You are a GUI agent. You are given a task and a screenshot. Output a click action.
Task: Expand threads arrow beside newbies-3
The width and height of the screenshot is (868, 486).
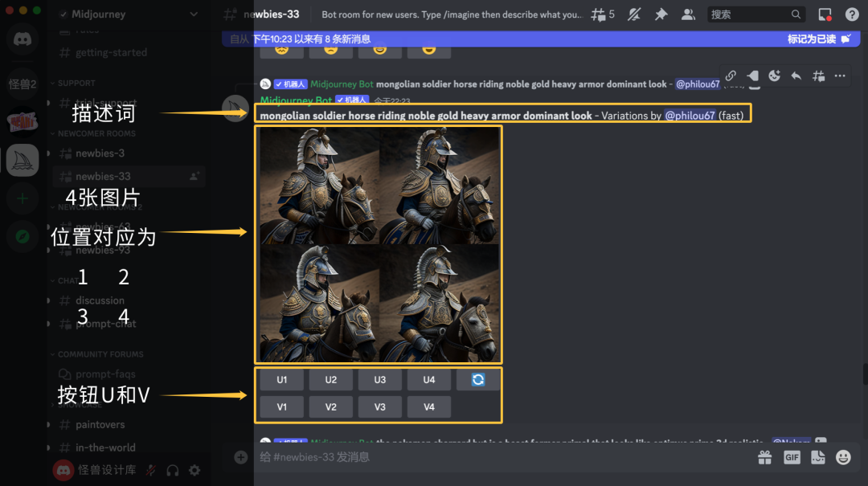click(49, 153)
